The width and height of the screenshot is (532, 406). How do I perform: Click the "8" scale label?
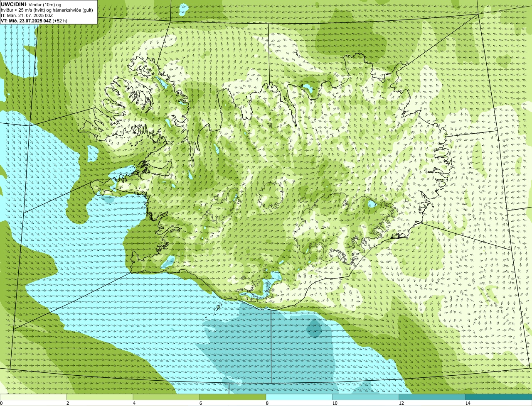point(267,403)
